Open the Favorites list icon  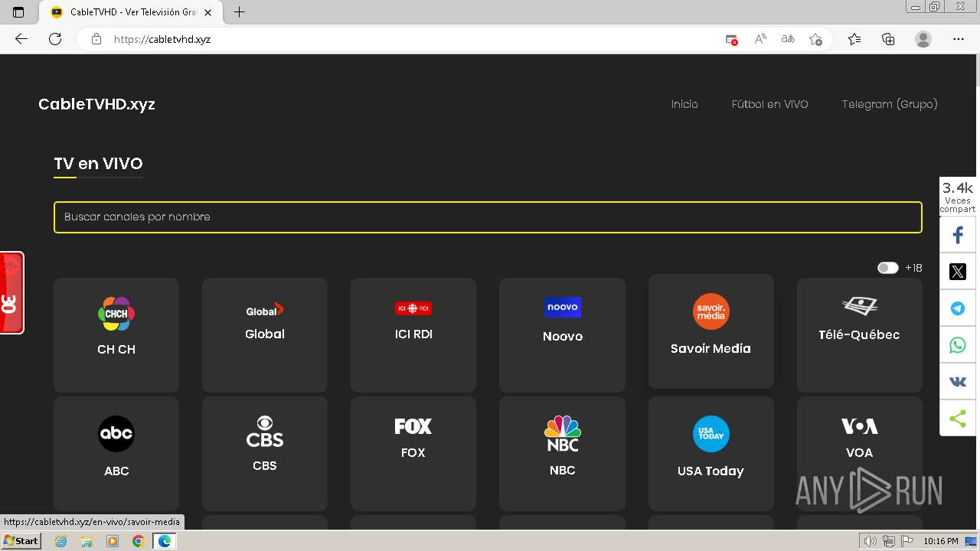point(854,39)
